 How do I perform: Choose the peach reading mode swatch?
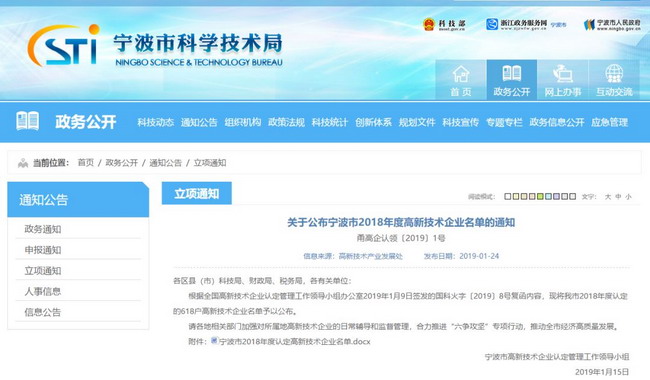click(x=532, y=196)
